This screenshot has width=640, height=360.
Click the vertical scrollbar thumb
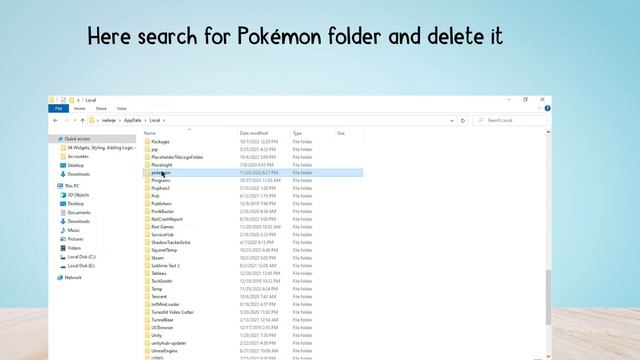click(548, 298)
